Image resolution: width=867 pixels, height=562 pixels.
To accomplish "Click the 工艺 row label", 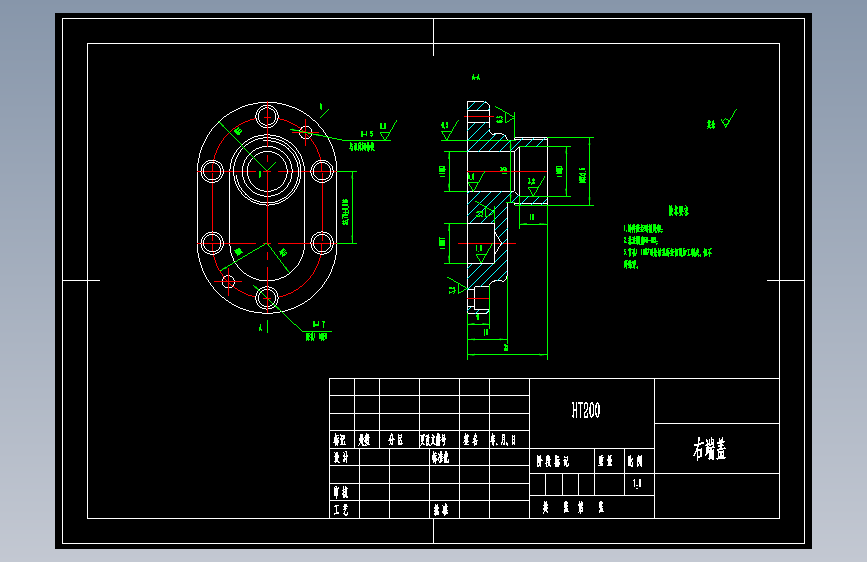I will coord(341,509).
